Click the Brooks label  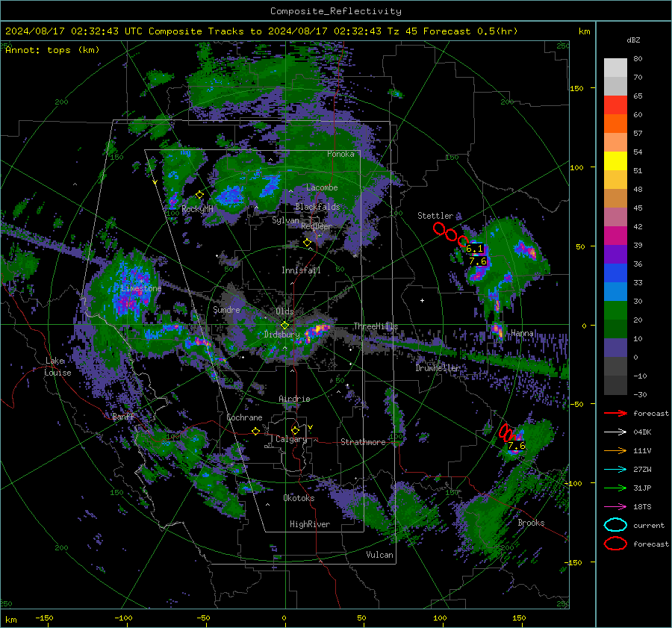tap(531, 523)
